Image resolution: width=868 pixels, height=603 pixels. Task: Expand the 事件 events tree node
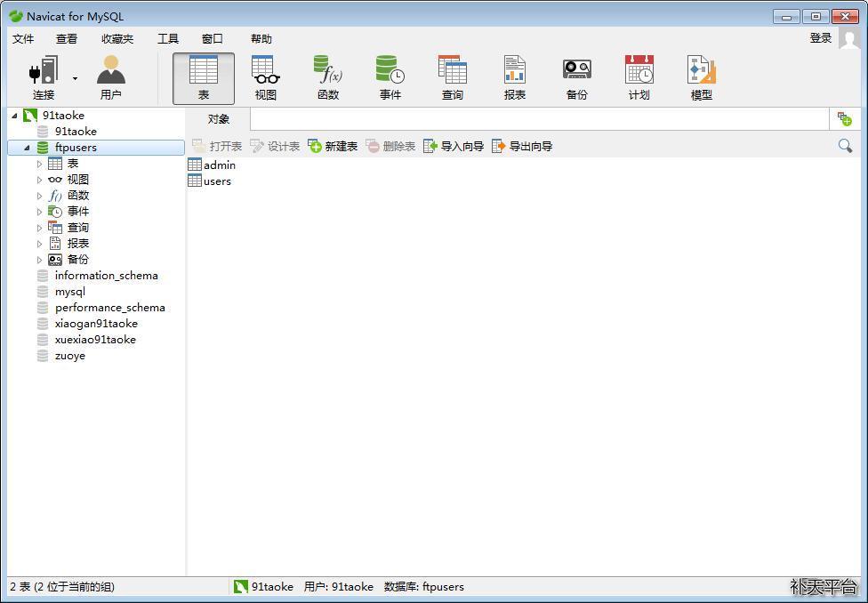pos(39,212)
